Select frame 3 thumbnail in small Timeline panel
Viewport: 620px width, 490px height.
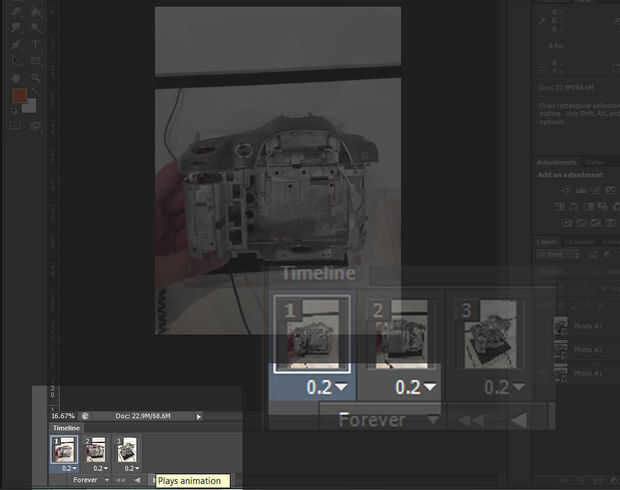pyautogui.click(x=127, y=450)
